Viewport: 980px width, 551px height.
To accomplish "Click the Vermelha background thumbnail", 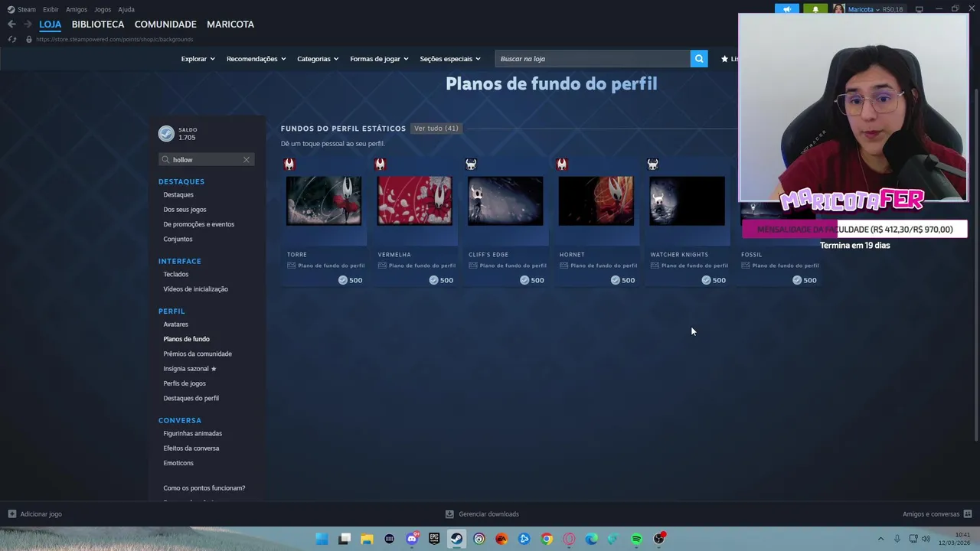I will click(x=414, y=201).
